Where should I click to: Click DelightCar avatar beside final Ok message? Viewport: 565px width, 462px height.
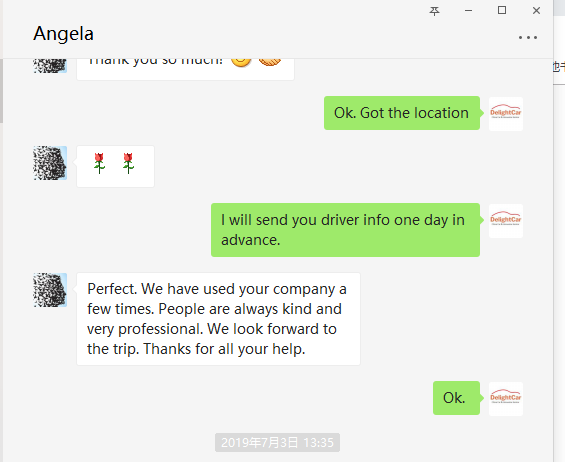(506, 399)
